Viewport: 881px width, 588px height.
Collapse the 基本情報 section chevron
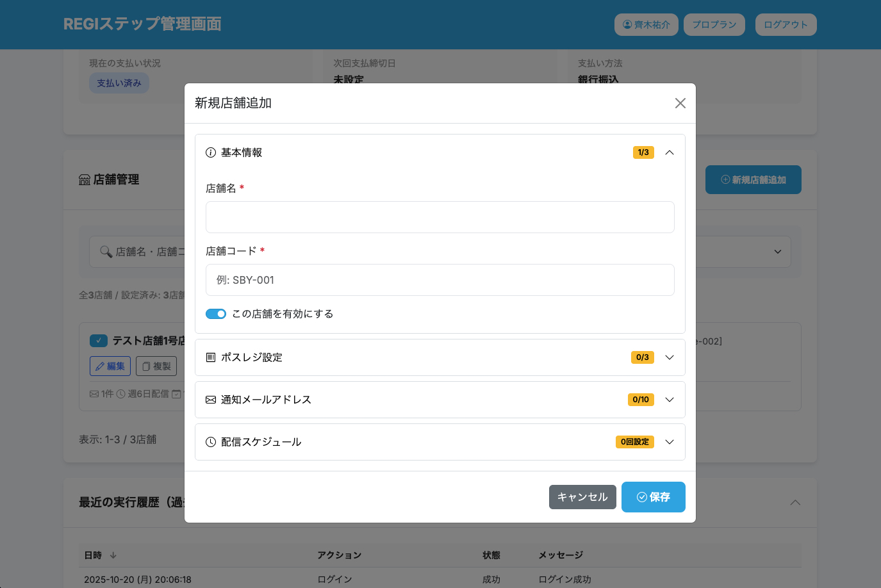(x=670, y=152)
